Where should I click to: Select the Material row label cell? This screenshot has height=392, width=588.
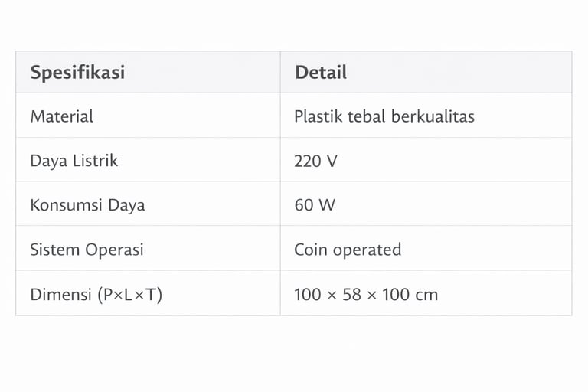62,116
